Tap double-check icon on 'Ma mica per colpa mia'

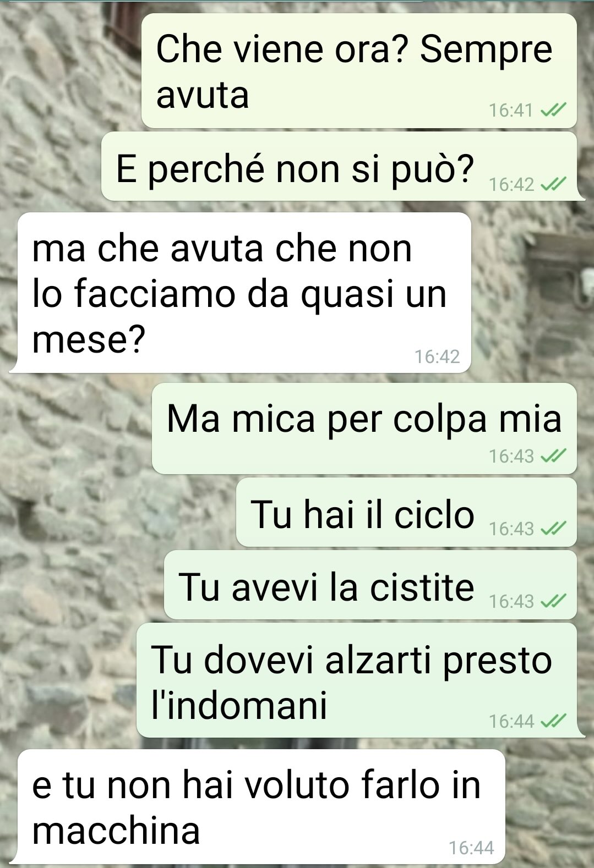(x=553, y=456)
